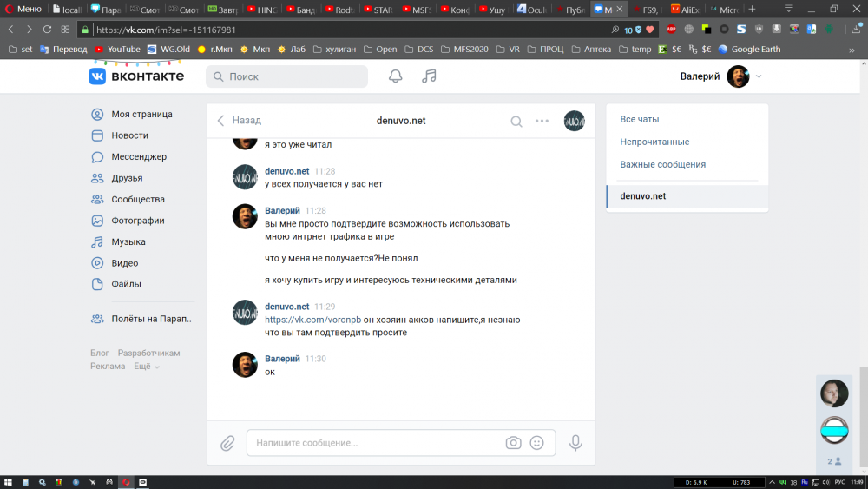Open browser tab list dropdown arrow
Screen dimensions: 868x489
tap(789, 9)
